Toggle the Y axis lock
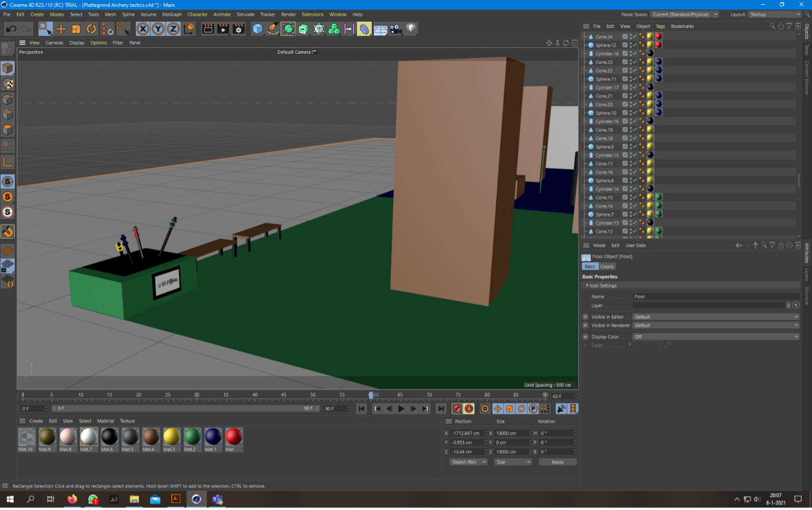 pos(158,29)
